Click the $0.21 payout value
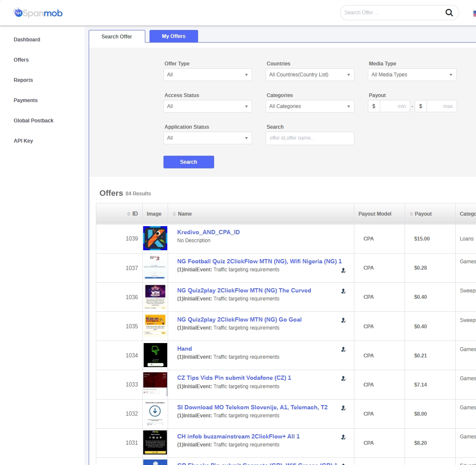Viewport: 476px width, 465px height. (420, 355)
